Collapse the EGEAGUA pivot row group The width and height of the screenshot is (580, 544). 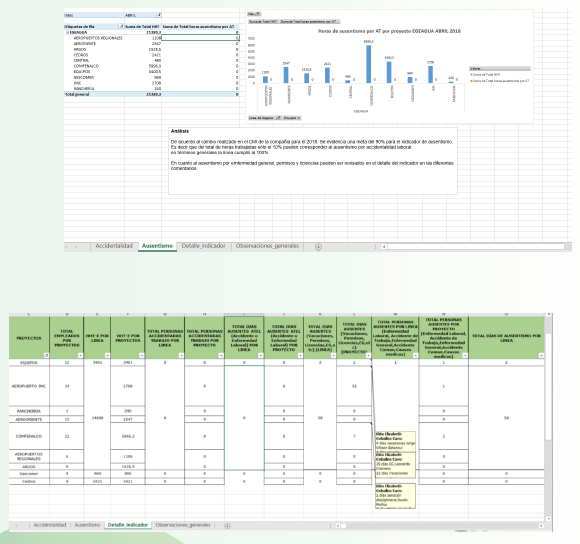[x=67, y=33]
